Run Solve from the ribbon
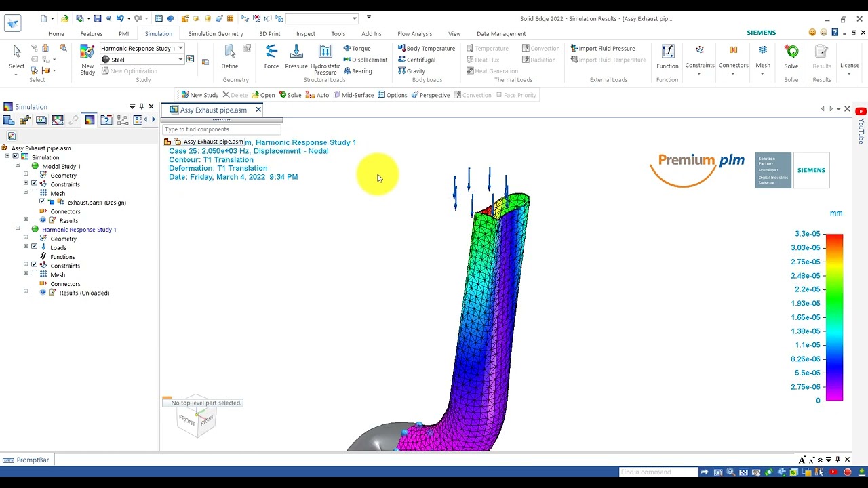The width and height of the screenshot is (868, 488). coord(791,57)
